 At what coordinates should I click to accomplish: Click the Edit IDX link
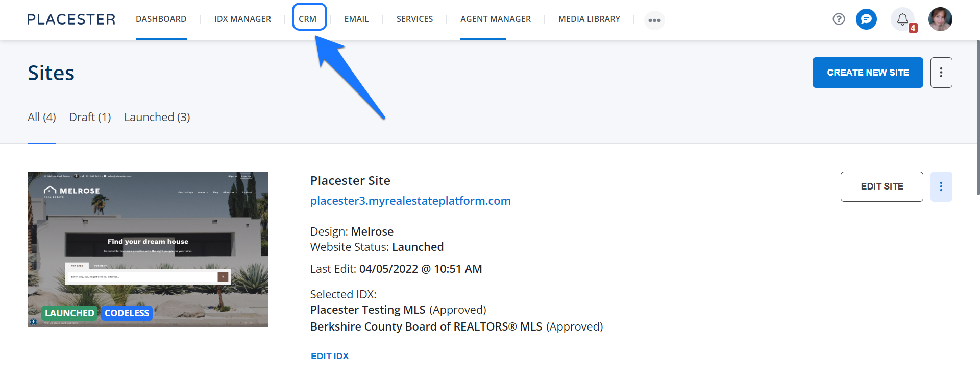tap(330, 356)
